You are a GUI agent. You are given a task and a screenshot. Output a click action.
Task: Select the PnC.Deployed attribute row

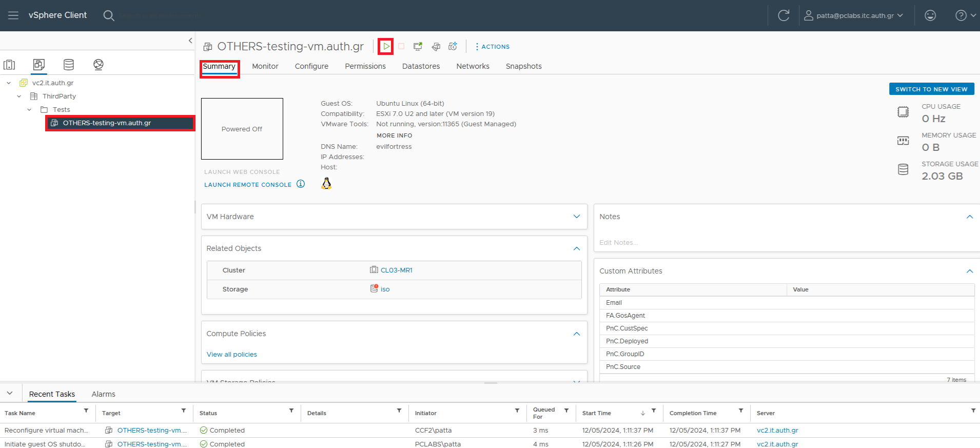[x=787, y=341]
